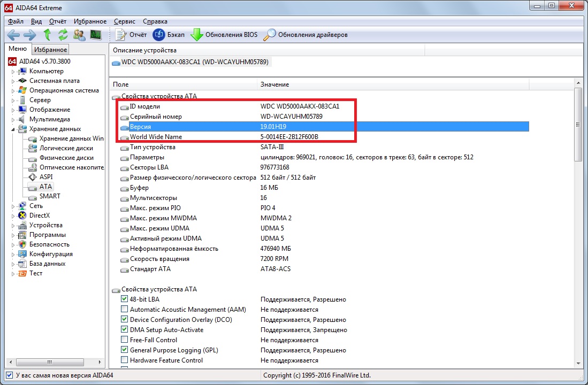Toggle the Automatic Acoustic Management (AAM) checkbox
The width and height of the screenshot is (588, 385).
(x=125, y=310)
